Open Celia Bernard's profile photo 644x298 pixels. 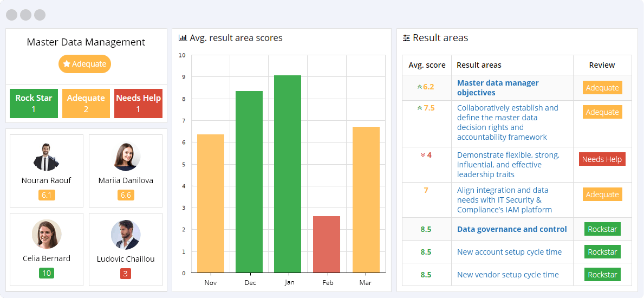pyautogui.click(x=47, y=234)
